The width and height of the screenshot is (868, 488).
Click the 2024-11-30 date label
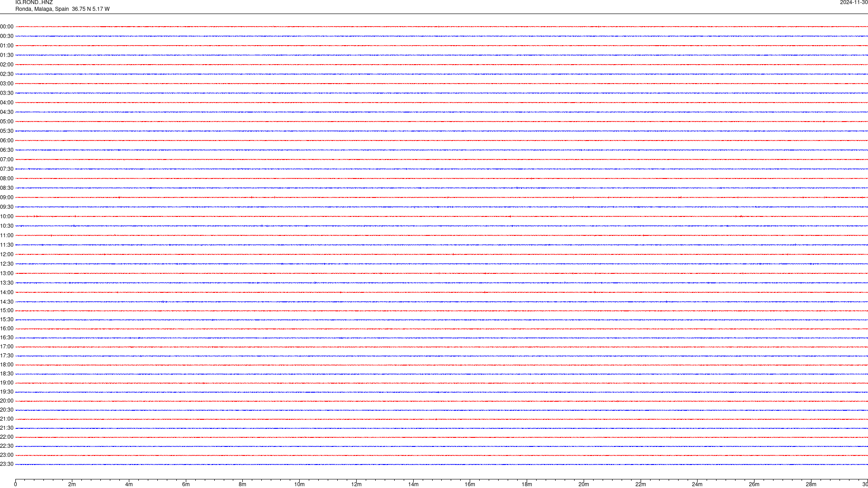coord(854,3)
